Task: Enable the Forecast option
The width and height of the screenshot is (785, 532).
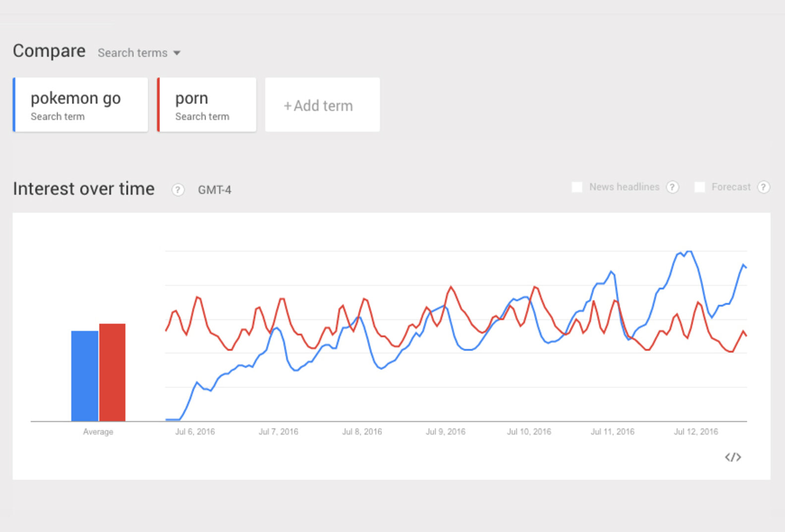Action: 700,187
